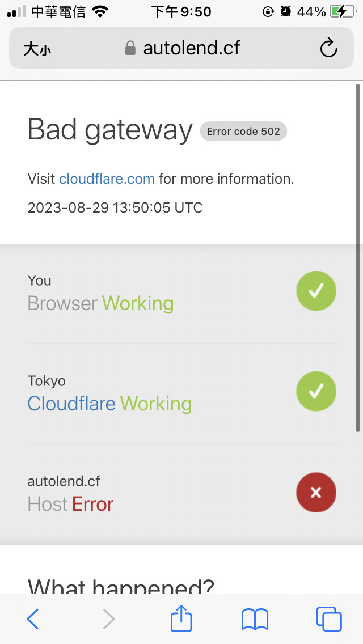Open the Bookmarks book icon
363x644 pixels.
(x=255, y=619)
